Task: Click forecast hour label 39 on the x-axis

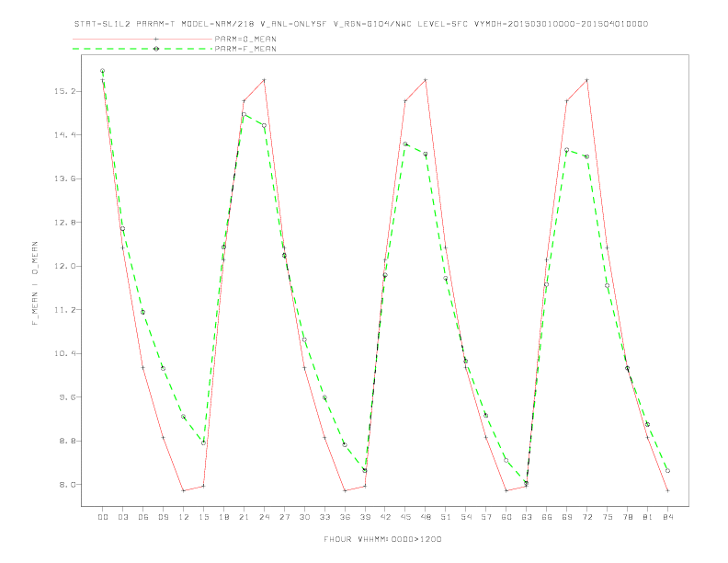Action: click(365, 517)
